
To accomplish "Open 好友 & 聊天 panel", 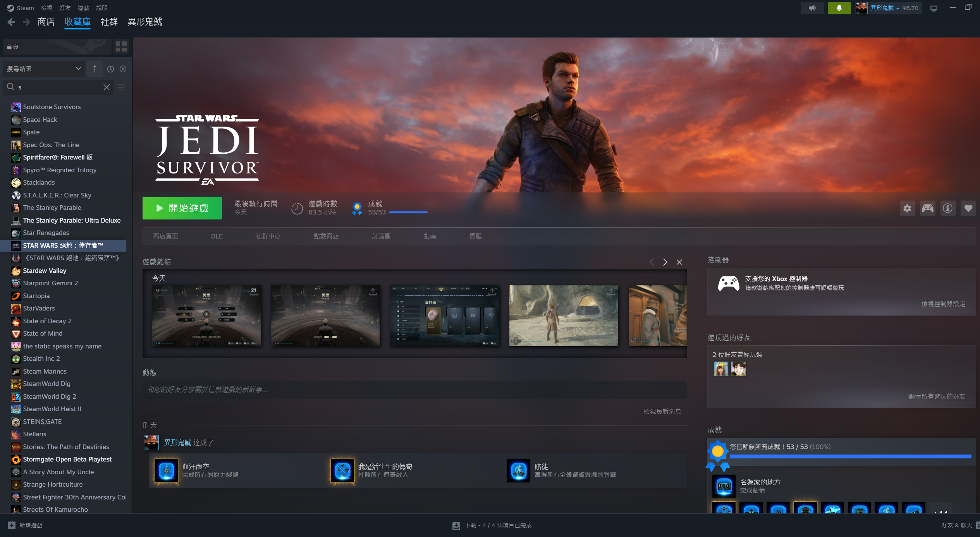I will coord(957,525).
